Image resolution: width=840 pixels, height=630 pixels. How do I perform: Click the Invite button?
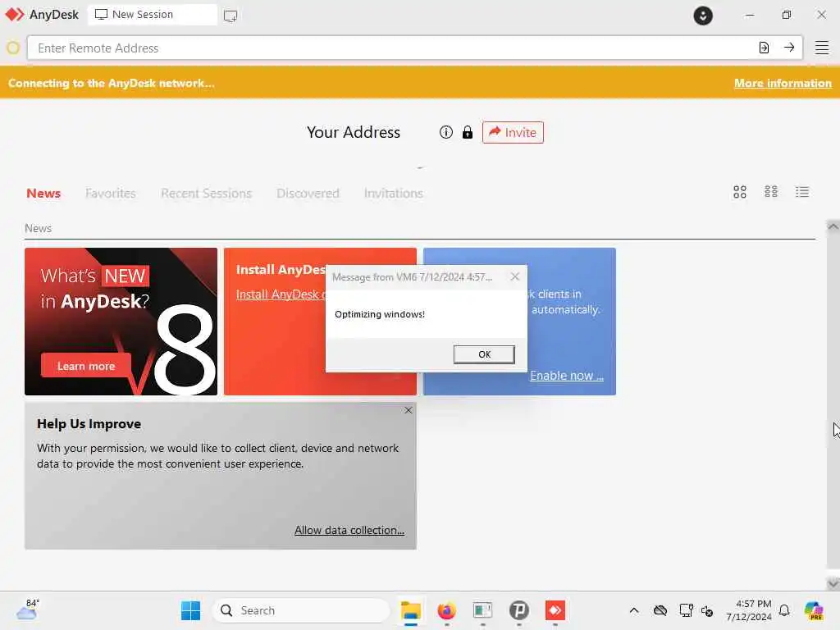(x=513, y=132)
